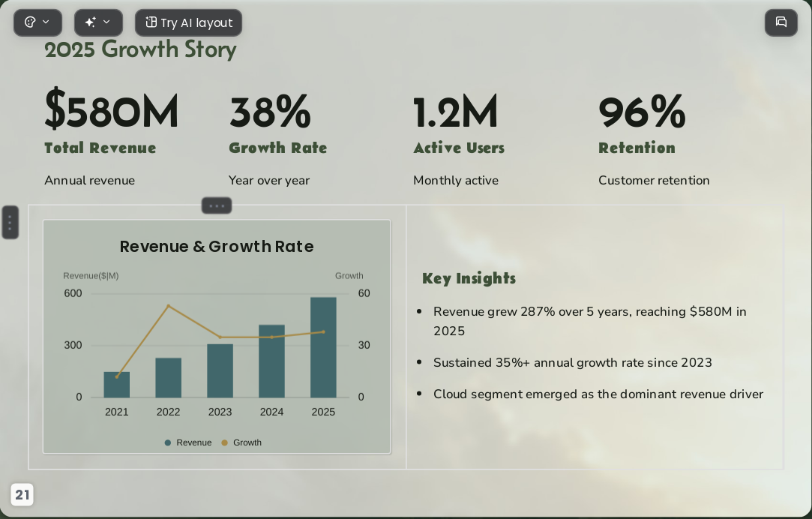The image size is (812, 519).
Task: Click the vertical dots block handle
Action: pos(10,223)
